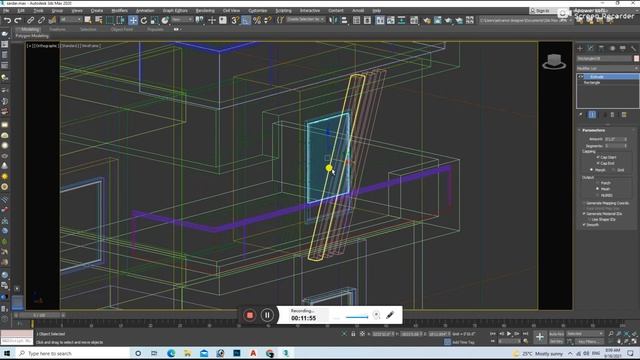Select the Mesh output radio button

pyautogui.click(x=598, y=189)
